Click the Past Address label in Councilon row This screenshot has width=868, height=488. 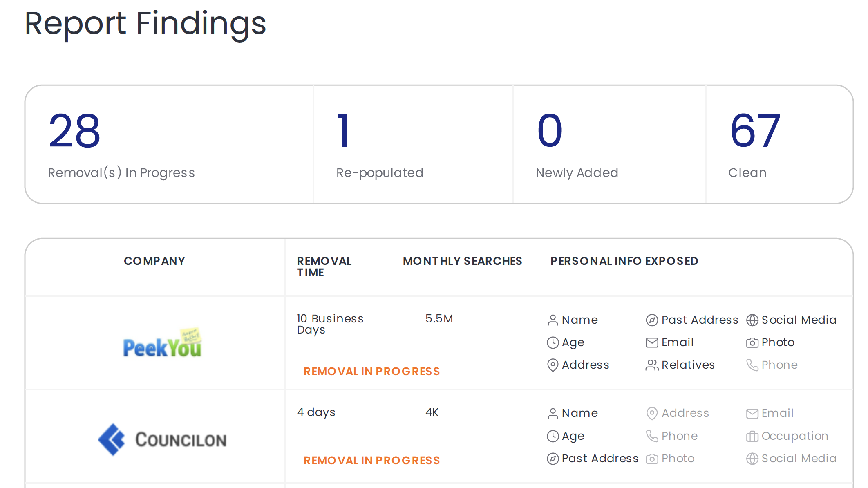point(600,458)
